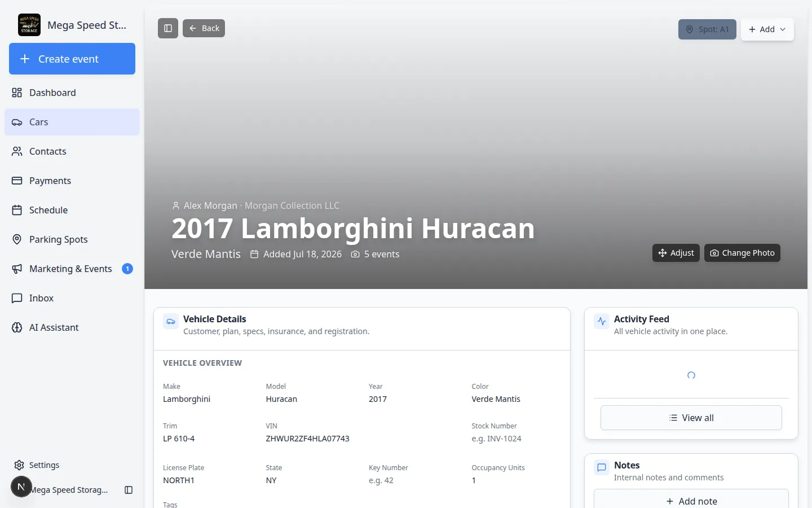Screen dimensions: 812x508
Task: Click the Marketing notification badge
Action: (127, 269)
